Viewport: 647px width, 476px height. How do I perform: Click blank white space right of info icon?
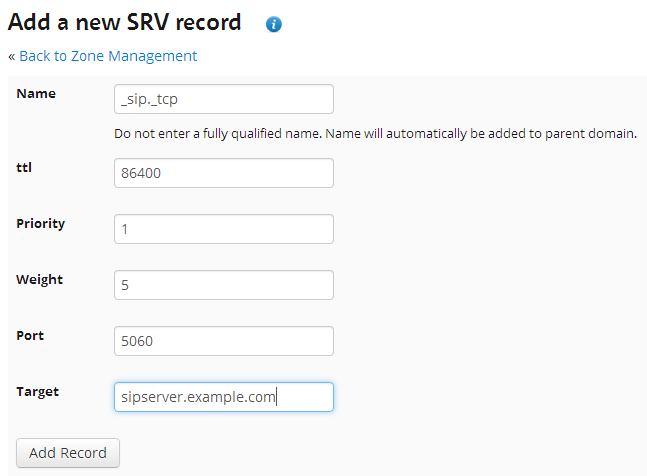click(x=454, y=24)
